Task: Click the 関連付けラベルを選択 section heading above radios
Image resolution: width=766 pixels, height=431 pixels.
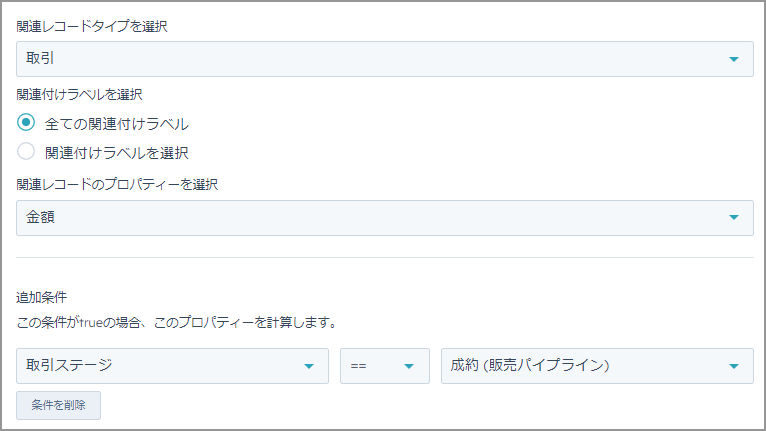Action: pyautogui.click(x=79, y=94)
